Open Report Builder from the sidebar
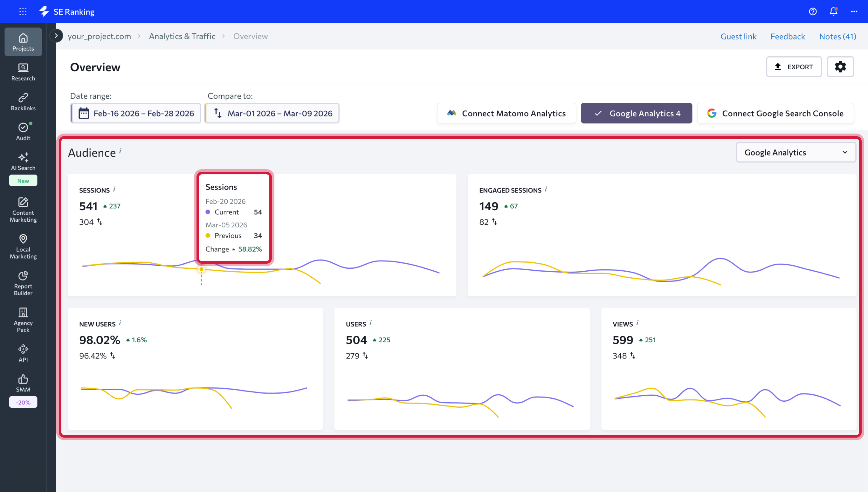868x492 pixels. pyautogui.click(x=23, y=283)
